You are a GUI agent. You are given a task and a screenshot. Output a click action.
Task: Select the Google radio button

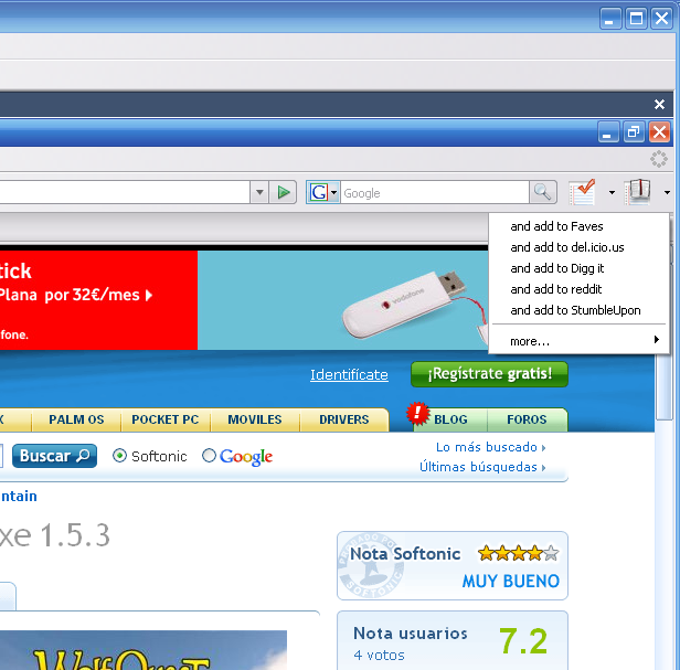coord(209,456)
